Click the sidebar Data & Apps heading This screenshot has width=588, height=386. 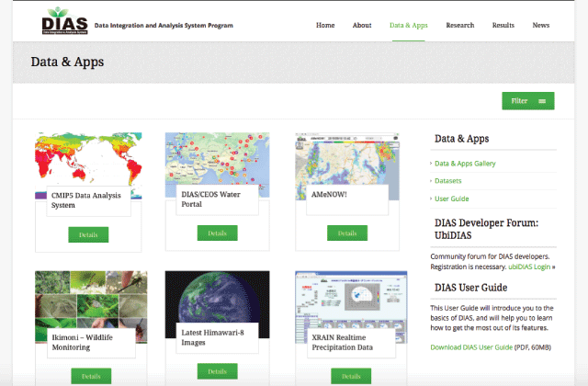tap(461, 139)
